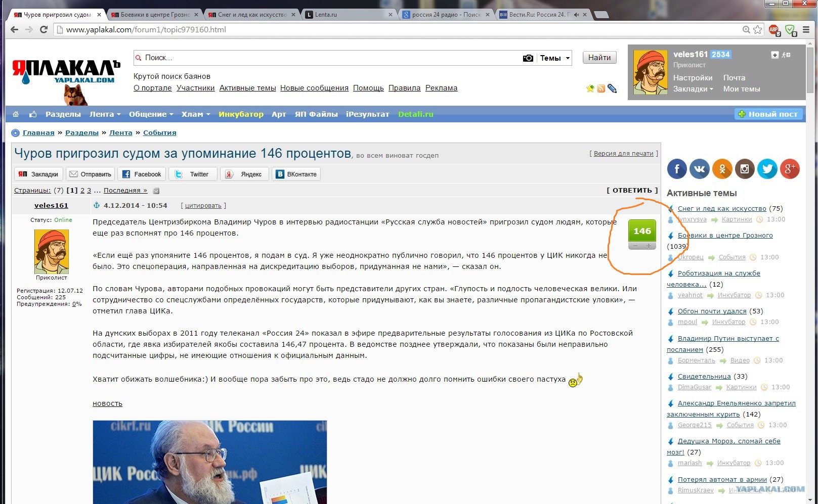Viewport: 818px width, 504px height.
Task: Open the Владимир Путин выступает с посланием topic
Action: click(723, 344)
